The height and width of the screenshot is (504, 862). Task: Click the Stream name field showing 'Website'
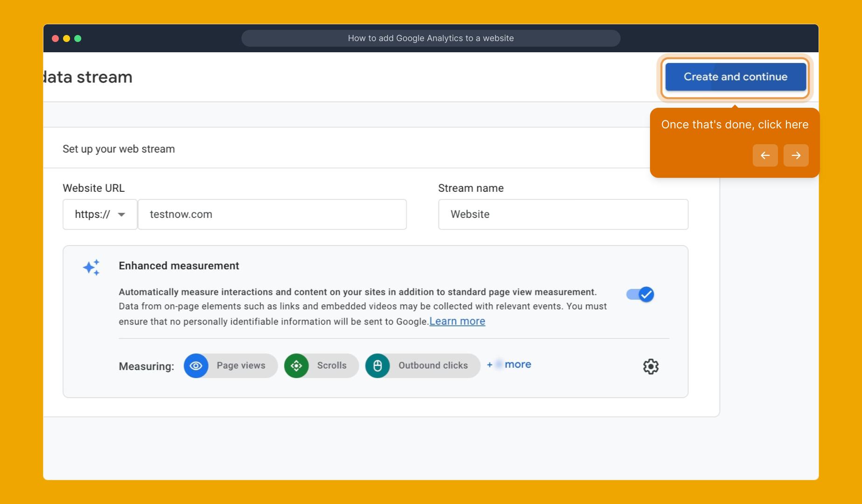pyautogui.click(x=563, y=214)
